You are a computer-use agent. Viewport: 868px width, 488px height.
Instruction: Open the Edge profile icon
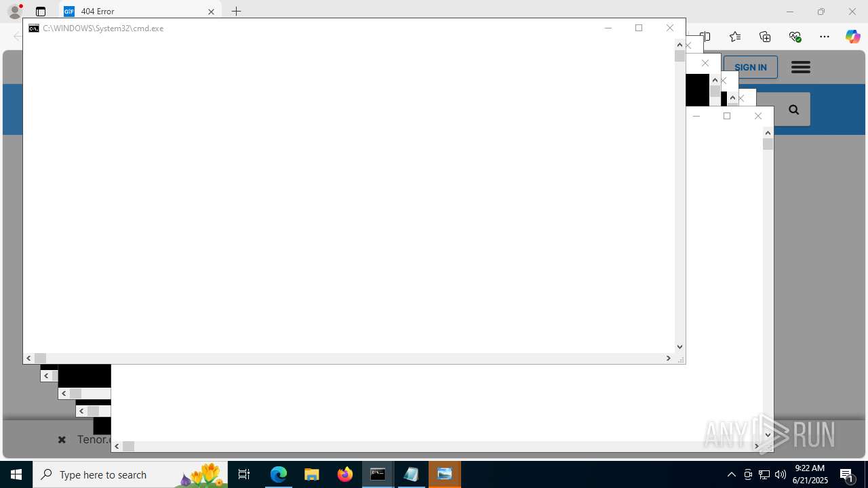point(14,12)
